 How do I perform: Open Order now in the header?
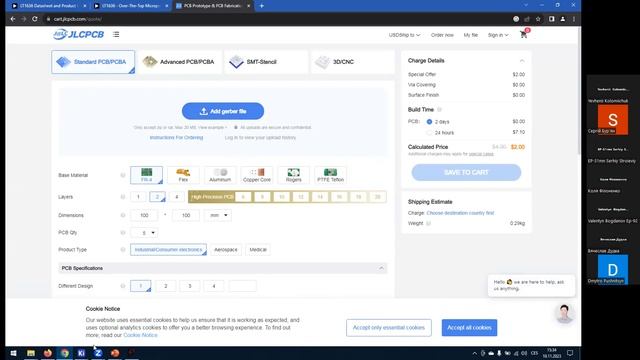click(x=442, y=35)
